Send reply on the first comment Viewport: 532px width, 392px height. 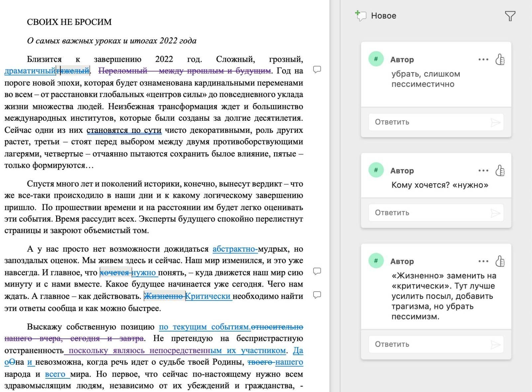pyautogui.click(x=495, y=122)
